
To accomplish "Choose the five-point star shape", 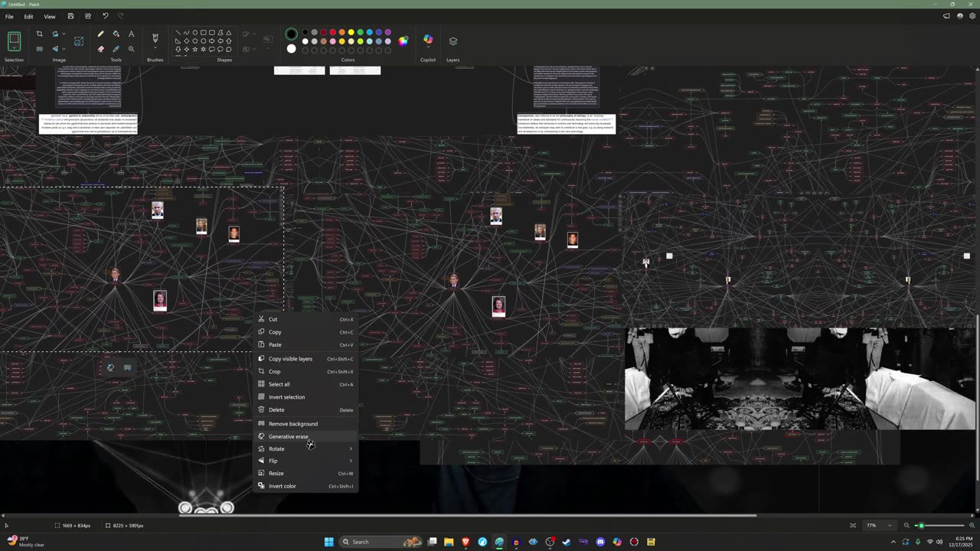I will [194, 49].
